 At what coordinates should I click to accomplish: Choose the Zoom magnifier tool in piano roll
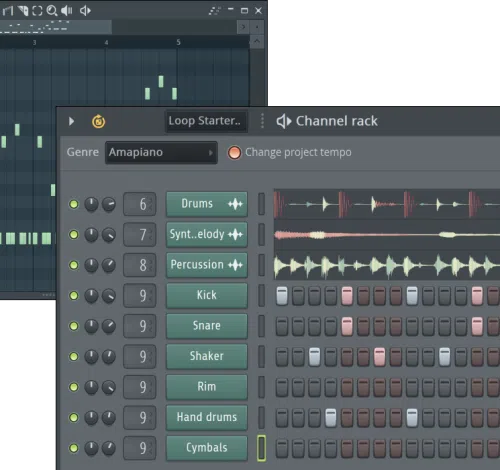click(52, 11)
